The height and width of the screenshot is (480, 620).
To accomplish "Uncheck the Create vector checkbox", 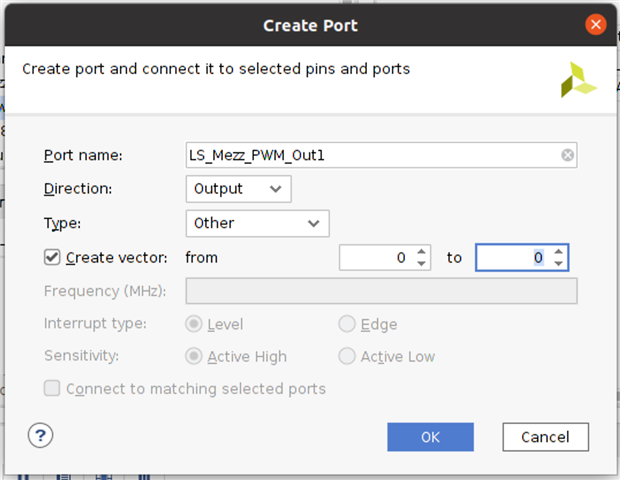I will pos(53,257).
